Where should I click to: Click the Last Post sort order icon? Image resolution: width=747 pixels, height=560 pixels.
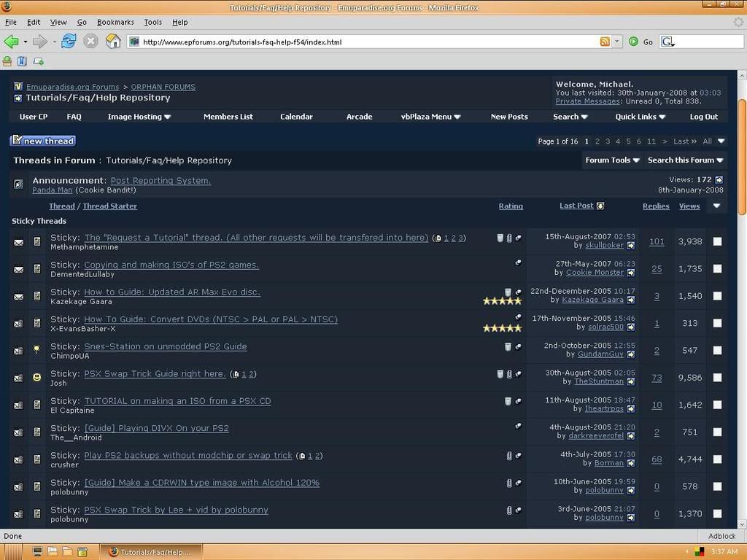[x=600, y=206]
